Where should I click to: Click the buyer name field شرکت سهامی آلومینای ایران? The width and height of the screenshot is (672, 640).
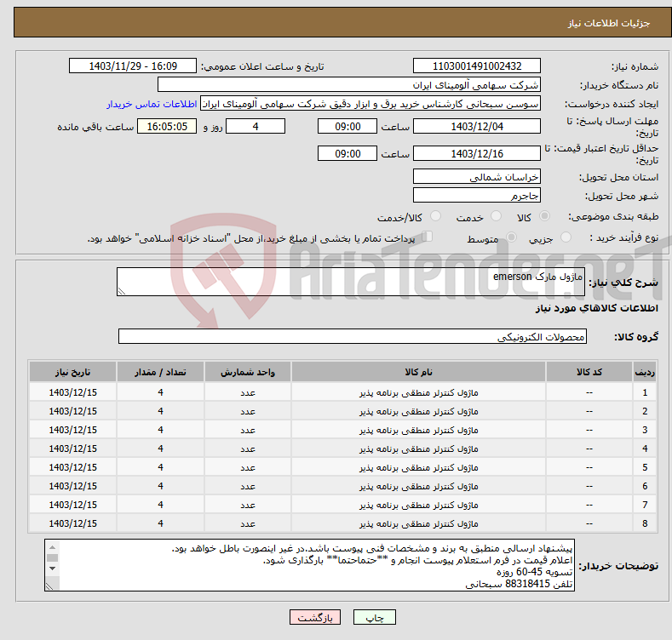(x=349, y=85)
